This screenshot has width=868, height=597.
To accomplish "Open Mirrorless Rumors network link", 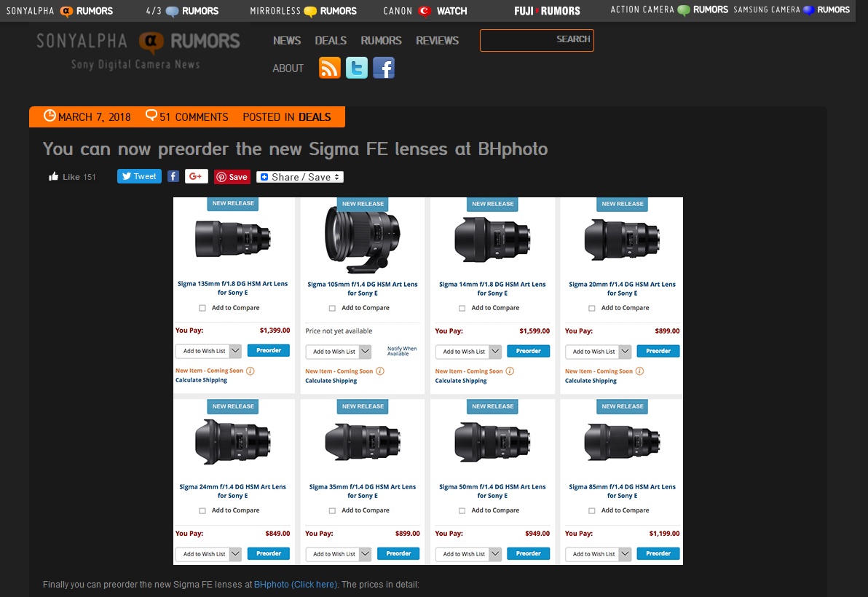I will coord(304,10).
